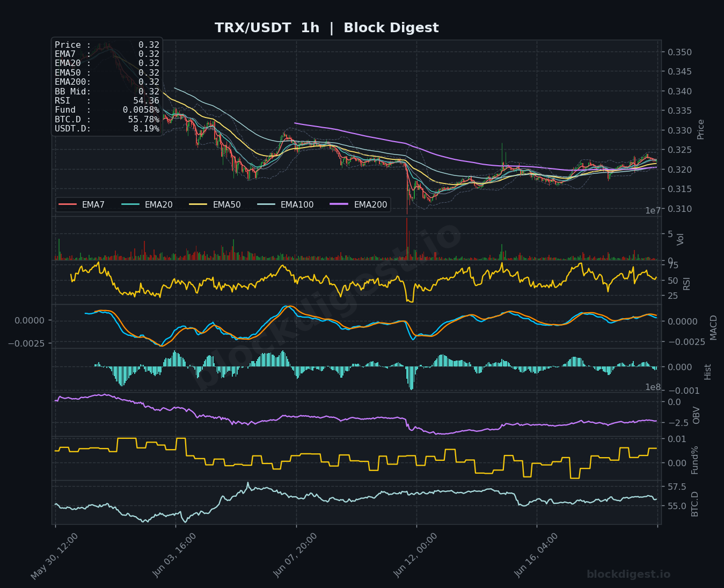Click the Price row in stats box
724x588 pixels.
pos(107,45)
